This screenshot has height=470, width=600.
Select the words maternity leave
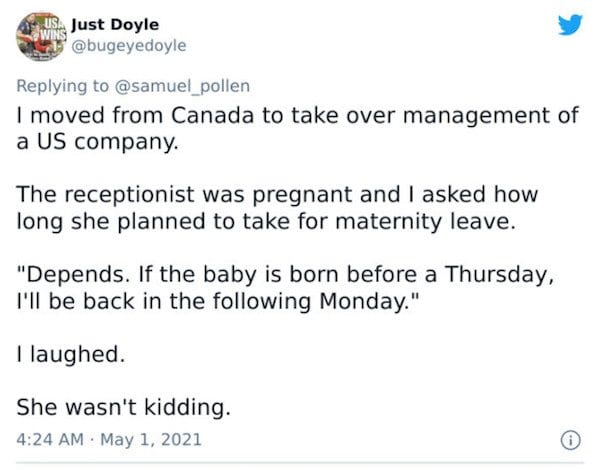click(425, 222)
